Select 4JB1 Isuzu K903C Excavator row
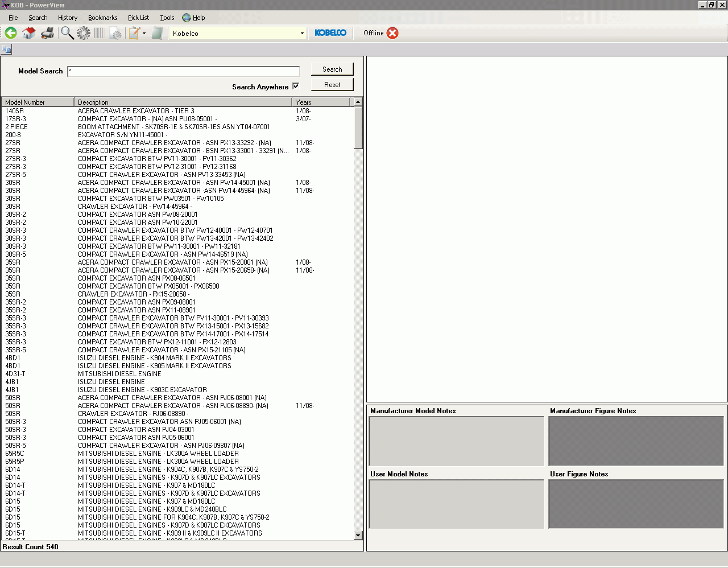728x568 pixels. point(177,390)
